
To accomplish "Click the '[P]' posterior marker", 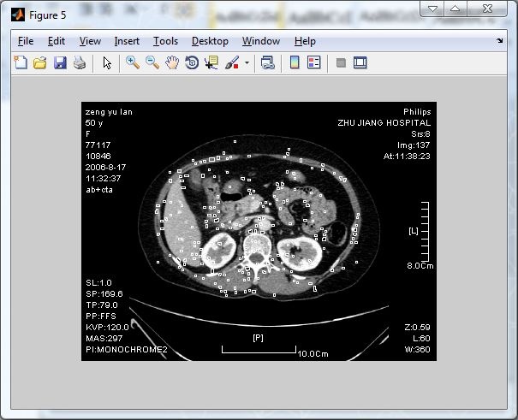I will point(258,338).
